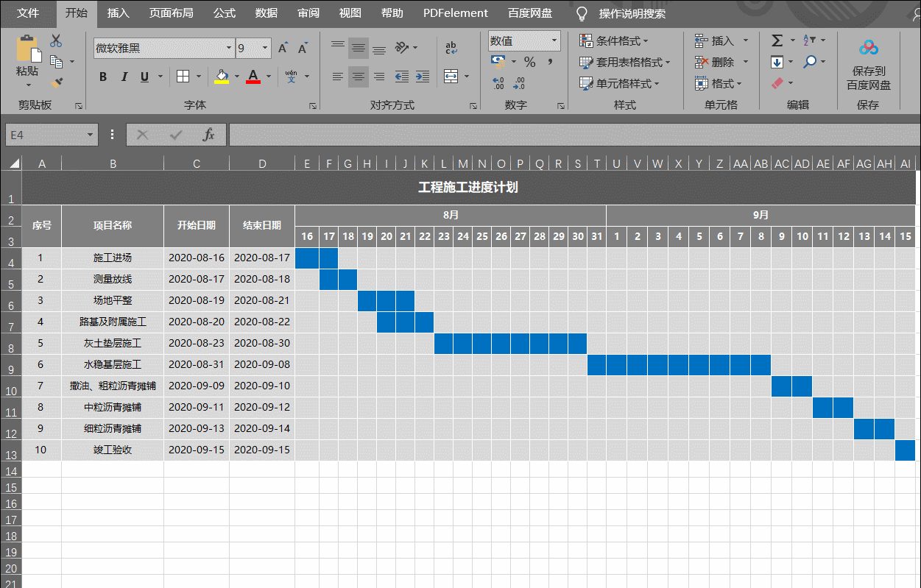The width and height of the screenshot is (921, 588).
Task: Toggle center horizontal alignment
Action: [x=359, y=77]
